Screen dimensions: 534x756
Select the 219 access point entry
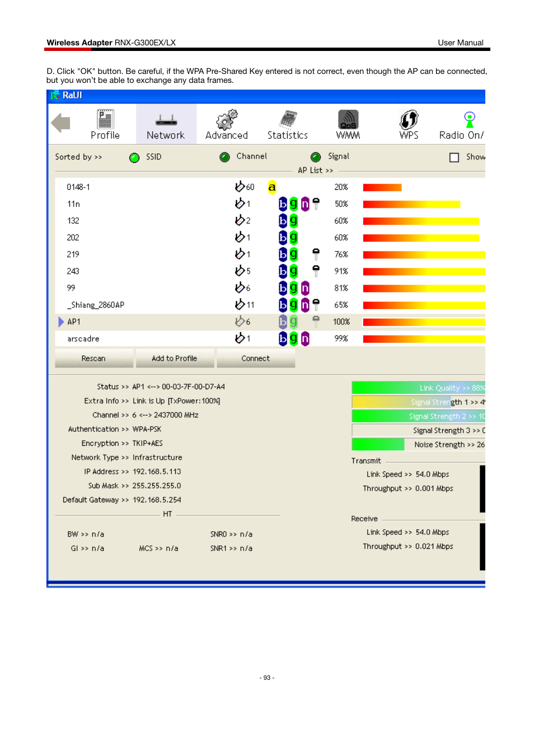click(270, 254)
